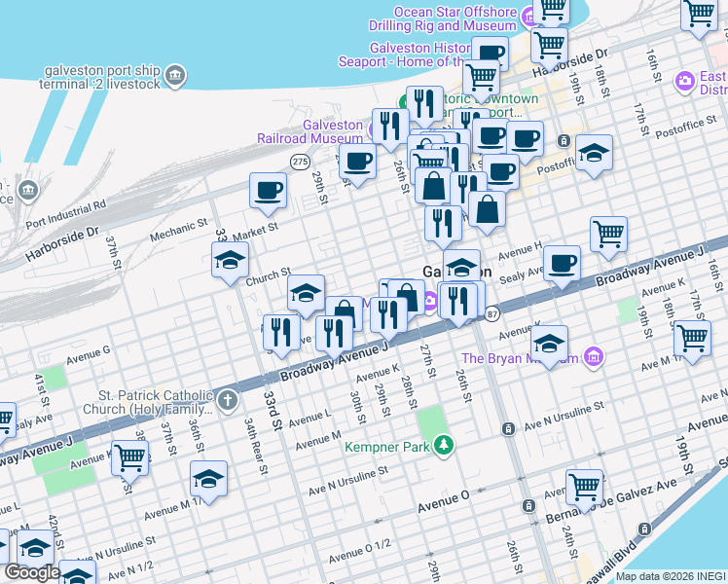Click the Map data ©2026 INEGI attribution
The height and width of the screenshot is (584, 728).
click(x=672, y=577)
